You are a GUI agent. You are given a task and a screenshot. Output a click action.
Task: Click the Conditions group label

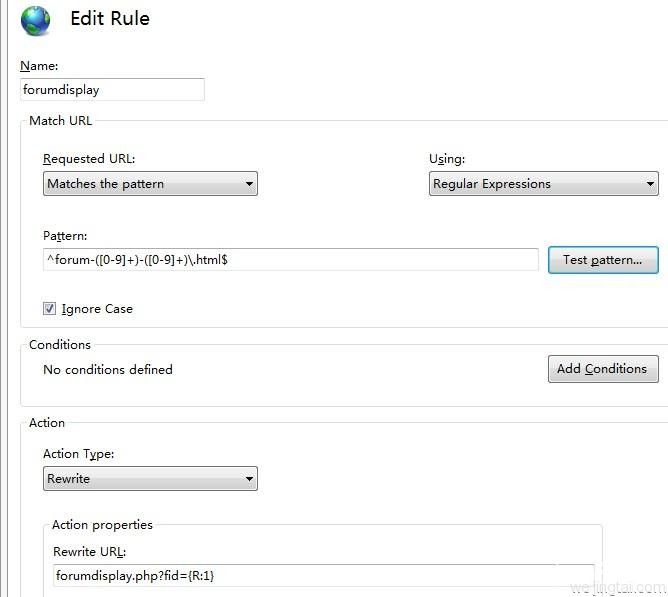pyautogui.click(x=60, y=344)
